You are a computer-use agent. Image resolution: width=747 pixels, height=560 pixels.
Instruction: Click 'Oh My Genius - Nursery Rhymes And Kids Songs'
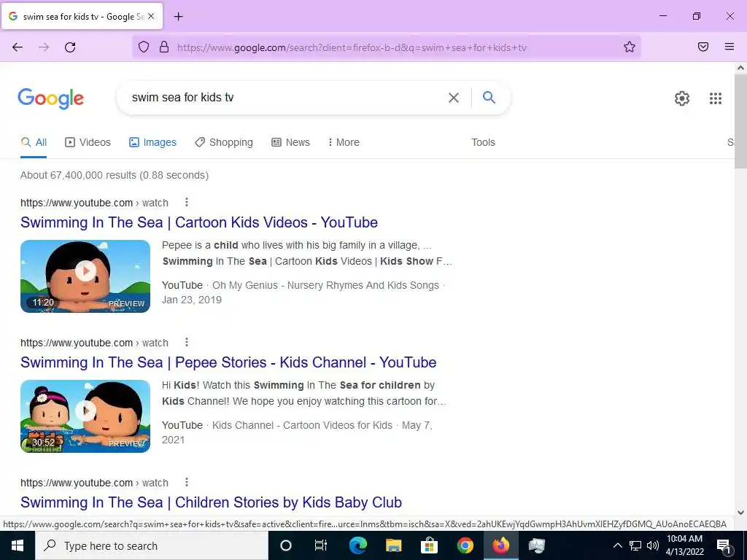click(325, 285)
